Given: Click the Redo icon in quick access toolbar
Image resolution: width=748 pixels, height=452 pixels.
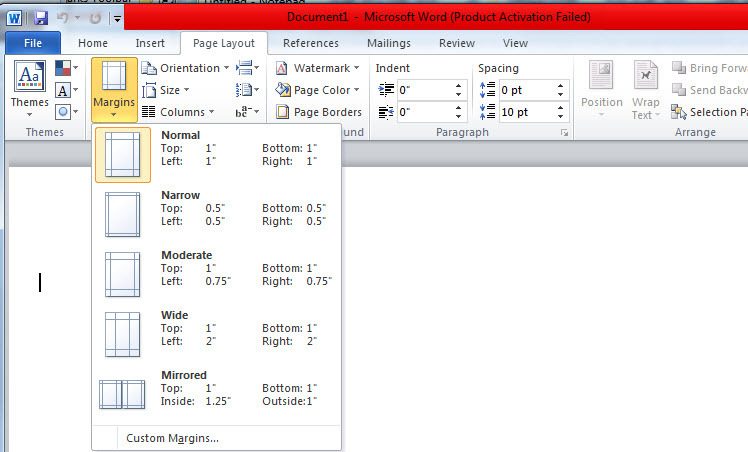Looking at the screenshot, I should (95, 19).
